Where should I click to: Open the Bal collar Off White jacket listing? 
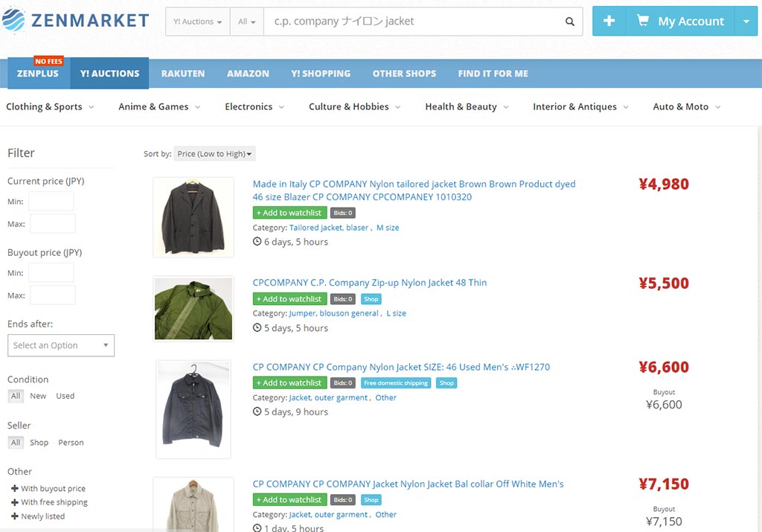point(408,484)
